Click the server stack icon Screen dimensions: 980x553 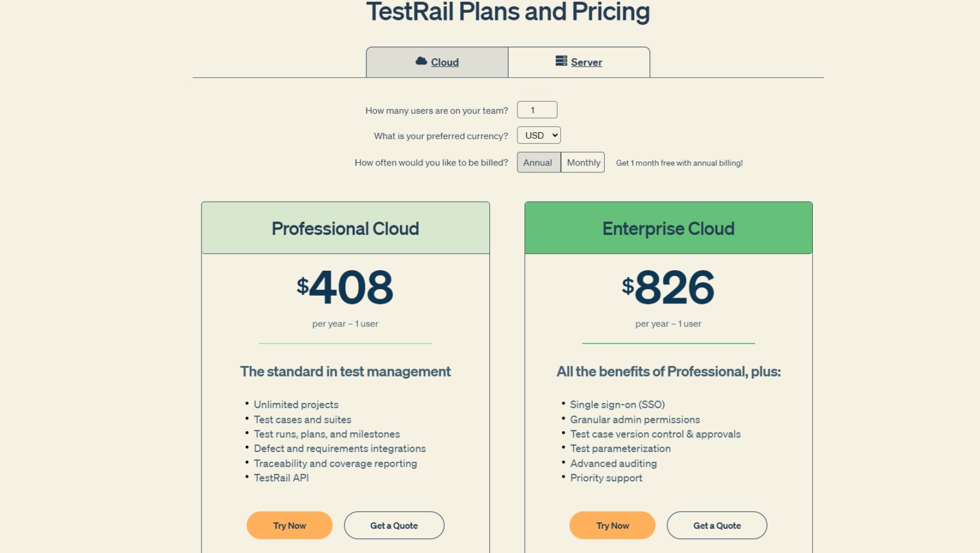point(561,61)
